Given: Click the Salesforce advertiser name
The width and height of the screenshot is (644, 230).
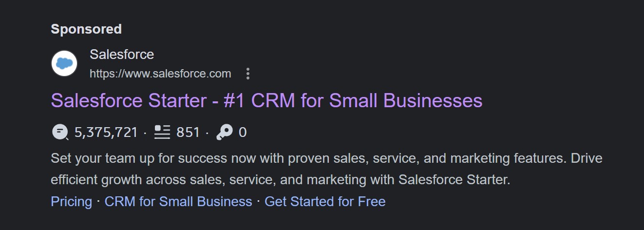Looking at the screenshot, I should point(122,54).
